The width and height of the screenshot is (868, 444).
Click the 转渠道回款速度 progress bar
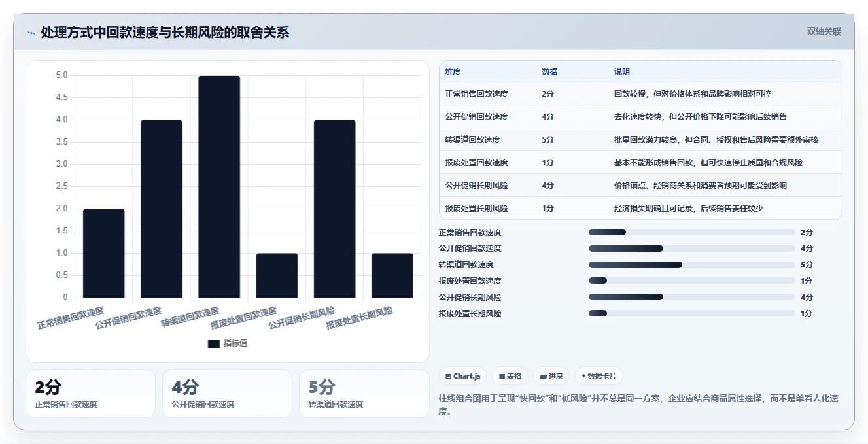coord(692,265)
